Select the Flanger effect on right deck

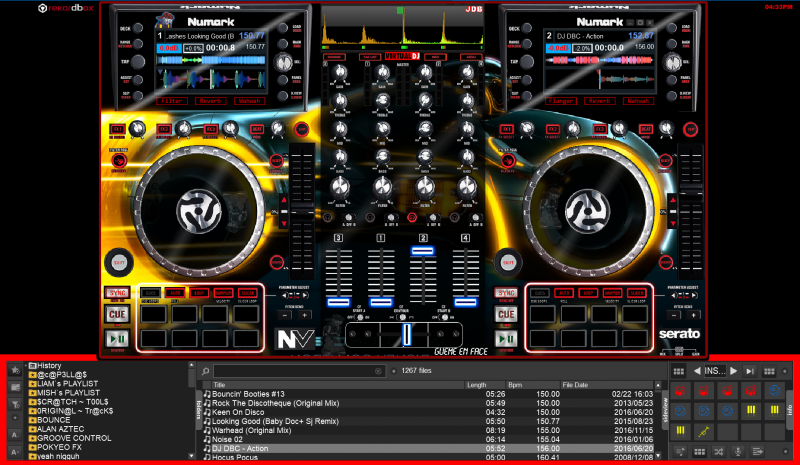coord(561,101)
